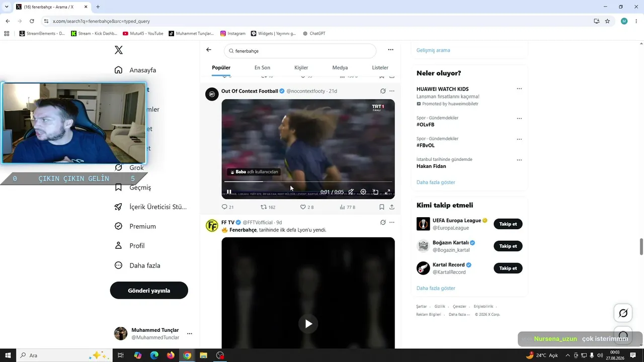Follow UEFA Europa League with Takip et
The height and width of the screenshot is (362, 644).
(x=508, y=224)
